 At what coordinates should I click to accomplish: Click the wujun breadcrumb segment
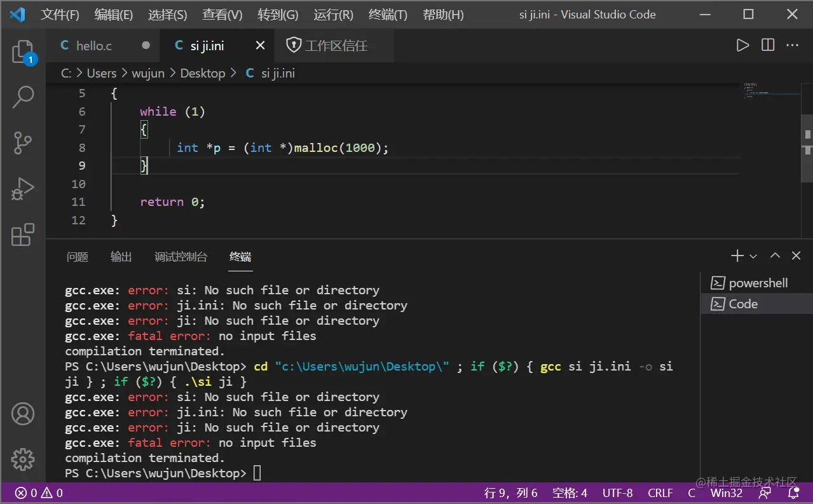click(148, 73)
